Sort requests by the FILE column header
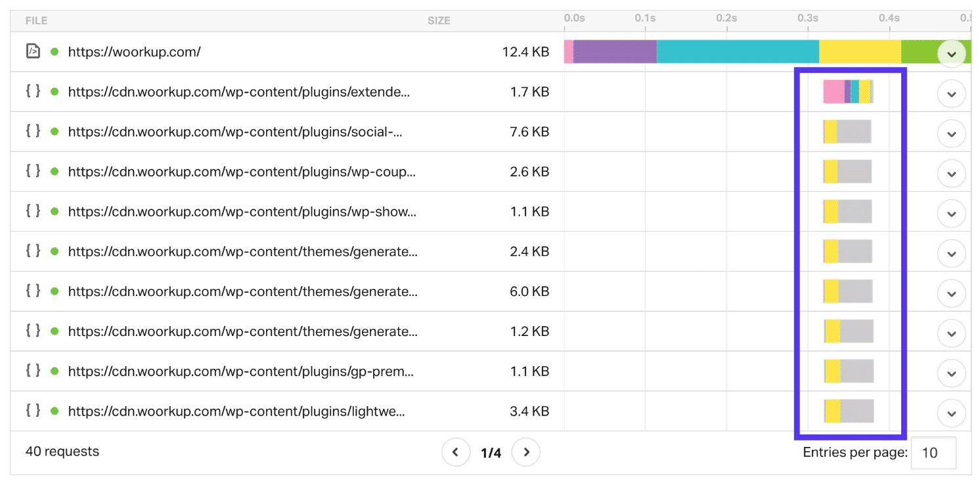Image resolution: width=980 pixels, height=485 pixels. click(x=36, y=21)
